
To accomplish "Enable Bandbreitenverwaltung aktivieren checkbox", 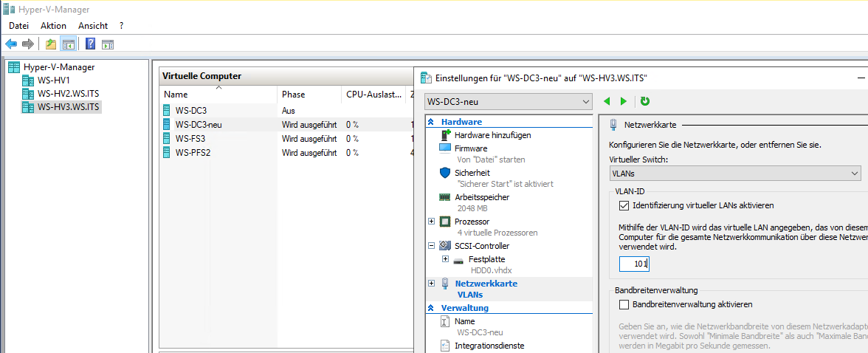I will pyautogui.click(x=624, y=304).
